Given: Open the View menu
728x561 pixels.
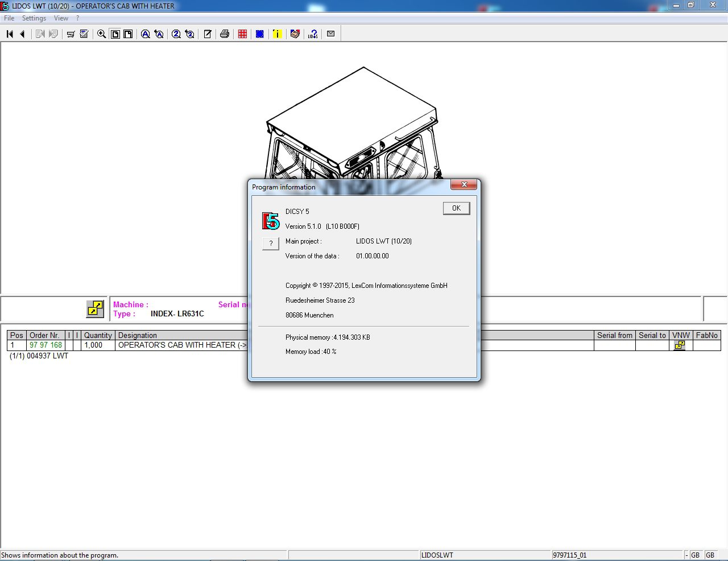Looking at the screenshot, I should [61, 18].
